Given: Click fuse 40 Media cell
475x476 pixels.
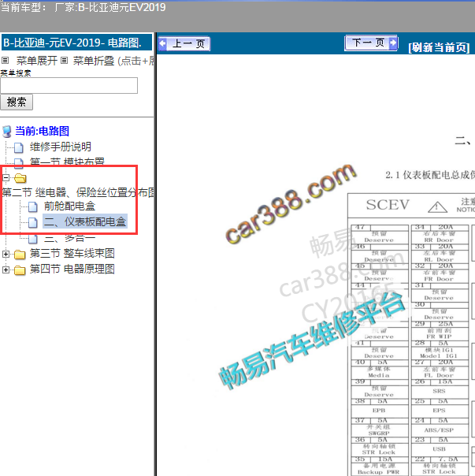Looking at the screenshot, I should pyautogui.click(x=380, y=369).
